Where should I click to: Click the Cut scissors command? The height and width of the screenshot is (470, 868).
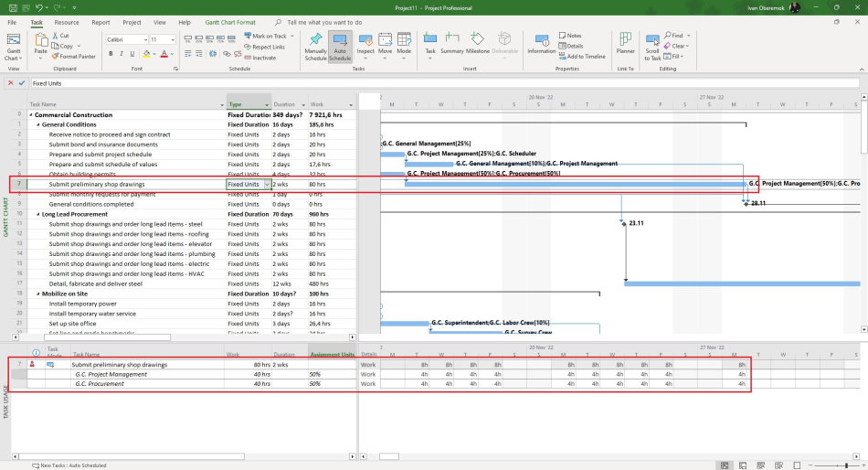coord(61,36)
